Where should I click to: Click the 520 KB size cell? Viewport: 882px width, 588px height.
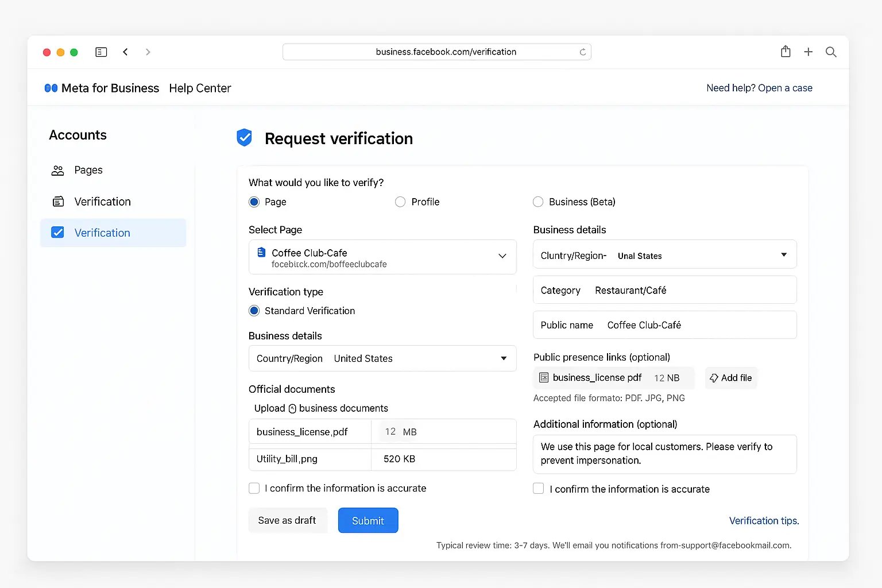pyautogui.click(x=444, y=459)
